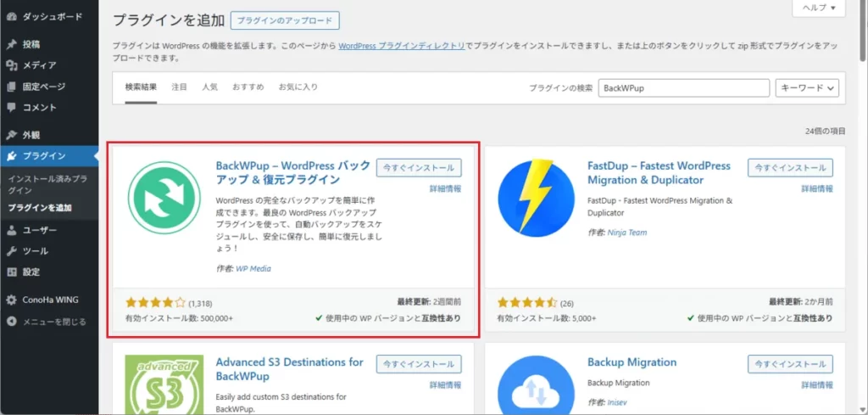Switch to the おすすめ tab

(x=248, y=87)
